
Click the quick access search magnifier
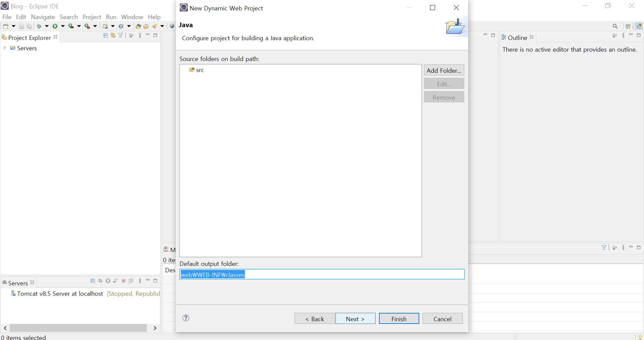(x=615, y=26)
